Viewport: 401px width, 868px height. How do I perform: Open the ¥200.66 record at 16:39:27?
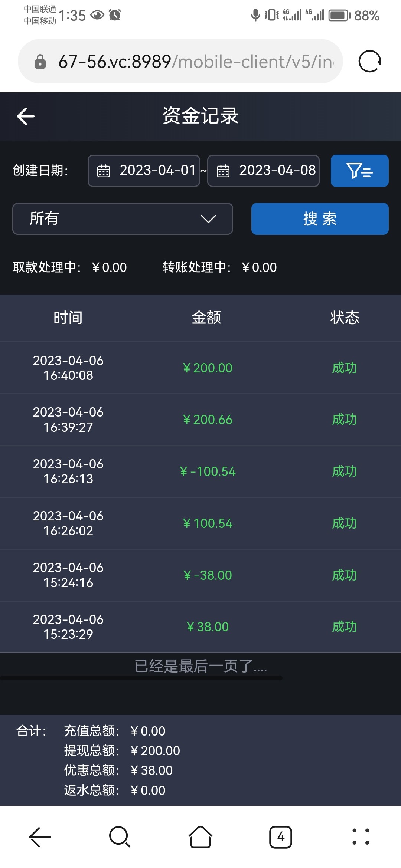[207, 420]
